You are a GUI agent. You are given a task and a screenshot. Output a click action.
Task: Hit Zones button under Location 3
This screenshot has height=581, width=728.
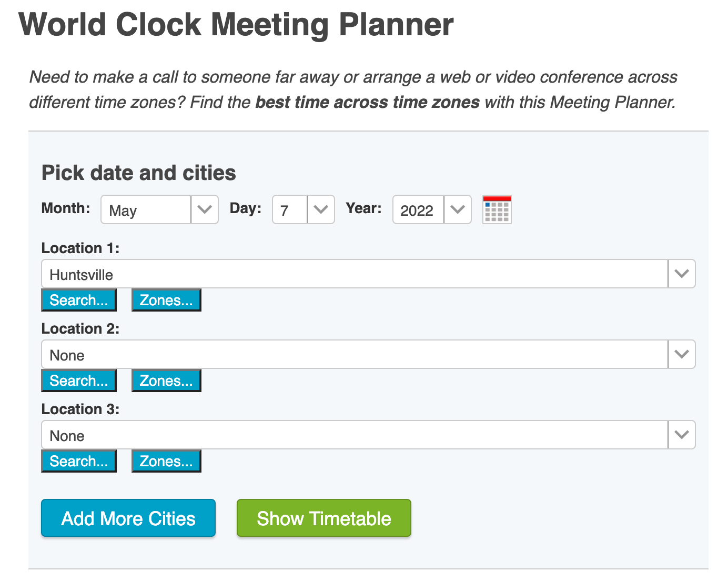tap(166, 461)
